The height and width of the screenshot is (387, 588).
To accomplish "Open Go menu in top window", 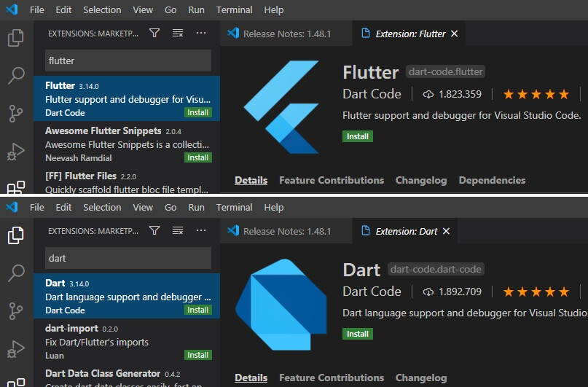I will [x=170, y=9].
